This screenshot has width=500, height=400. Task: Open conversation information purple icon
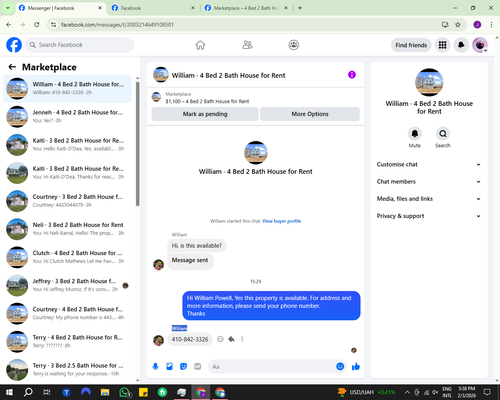[x=352, y=75]
